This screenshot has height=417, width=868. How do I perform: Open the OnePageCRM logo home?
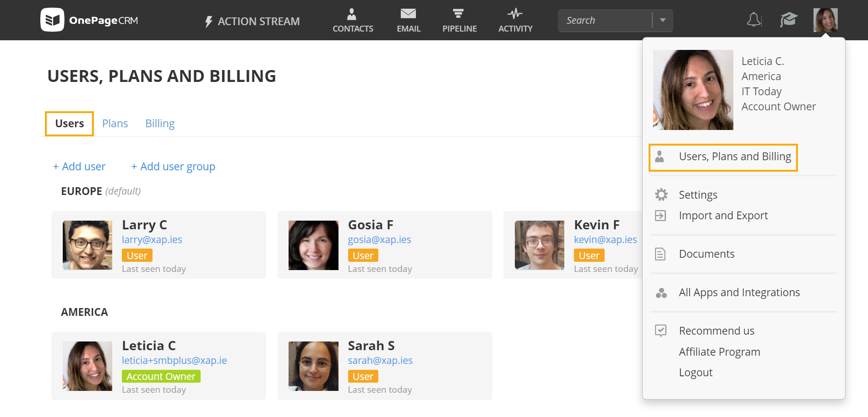(89, 20)
